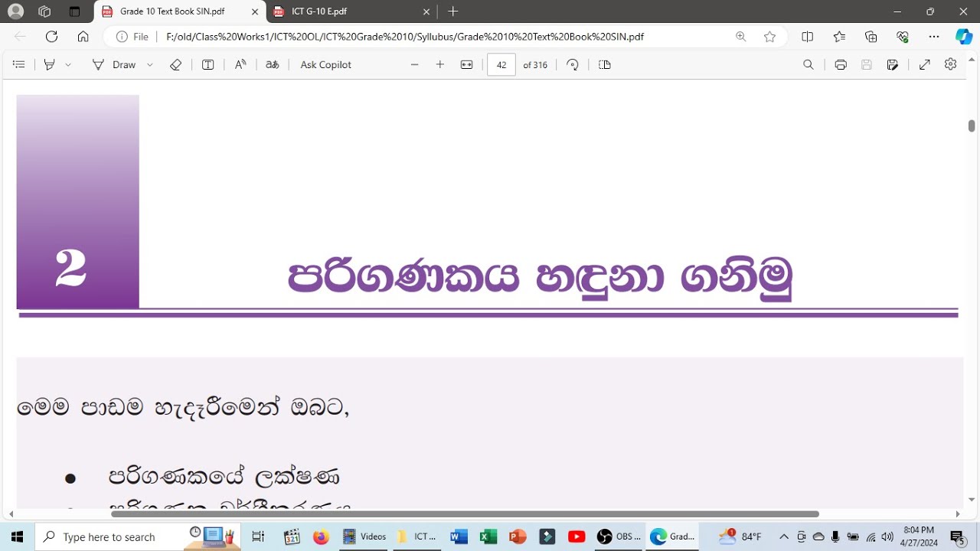Viewport: 980px width, 551px height.
Task: Refresh the current page
Action: [52, 37]
